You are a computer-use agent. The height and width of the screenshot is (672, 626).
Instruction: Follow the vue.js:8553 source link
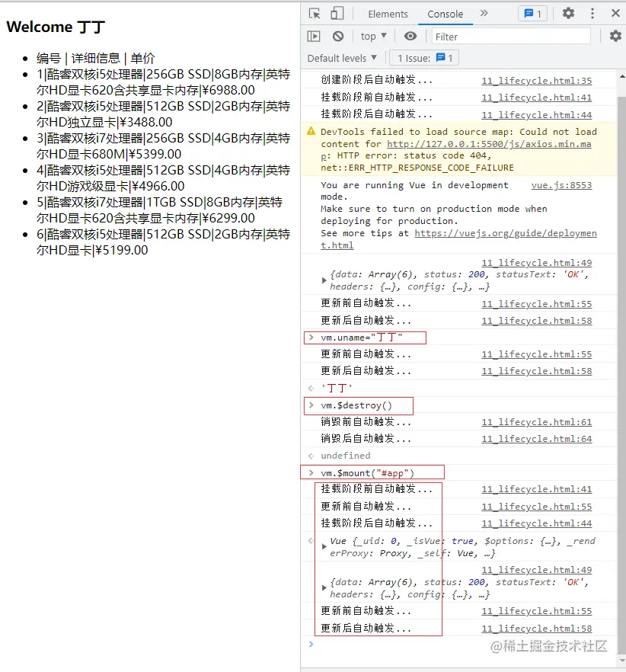pyautogui.click(x=561, y=184)
